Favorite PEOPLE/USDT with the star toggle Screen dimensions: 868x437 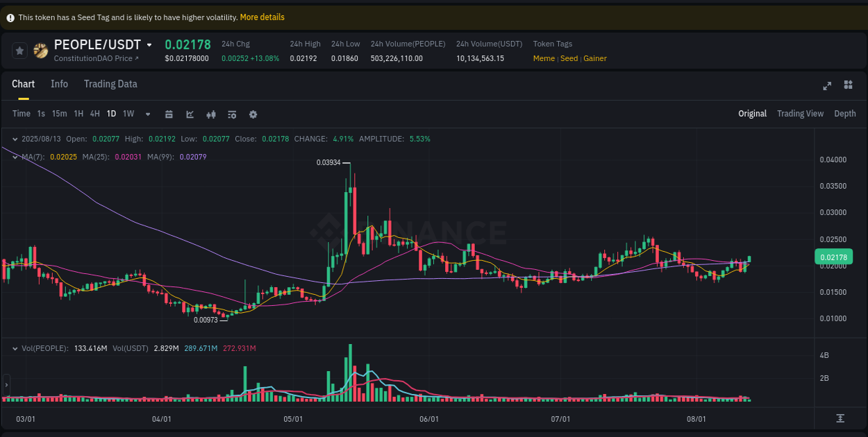19,50
